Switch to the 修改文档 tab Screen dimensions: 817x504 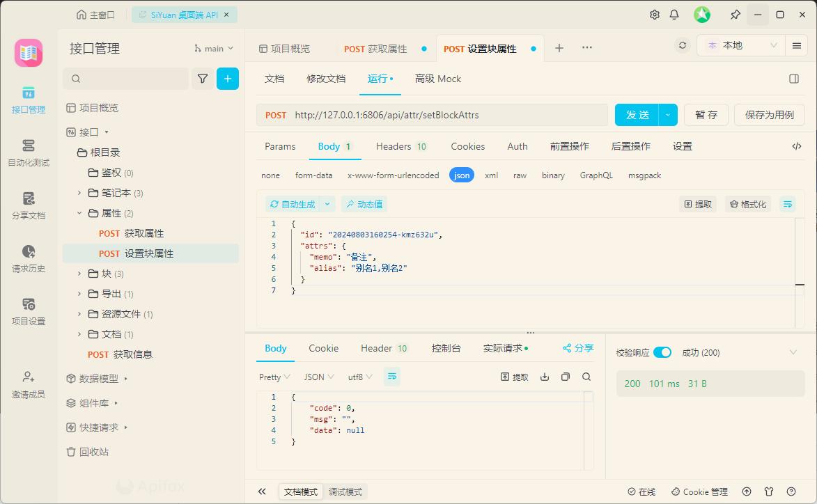pyautogui.click(x=326, y=79)
